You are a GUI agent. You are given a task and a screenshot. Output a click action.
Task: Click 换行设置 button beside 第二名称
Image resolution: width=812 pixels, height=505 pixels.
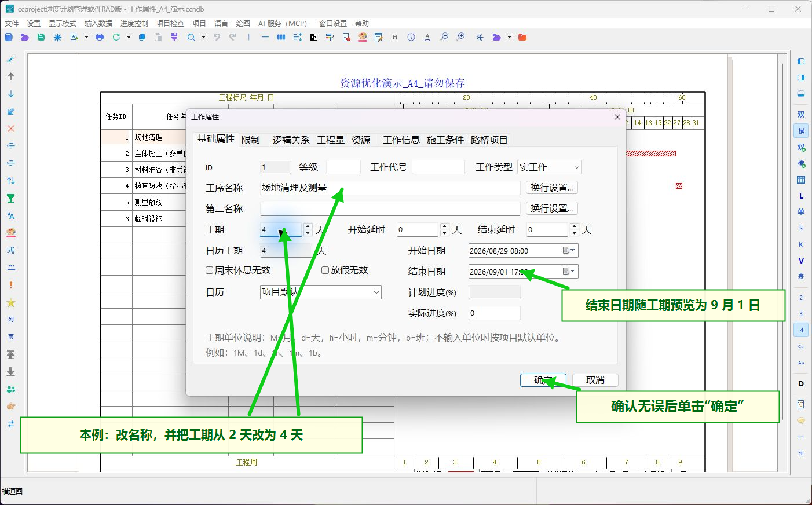click(x=552, y=208)
